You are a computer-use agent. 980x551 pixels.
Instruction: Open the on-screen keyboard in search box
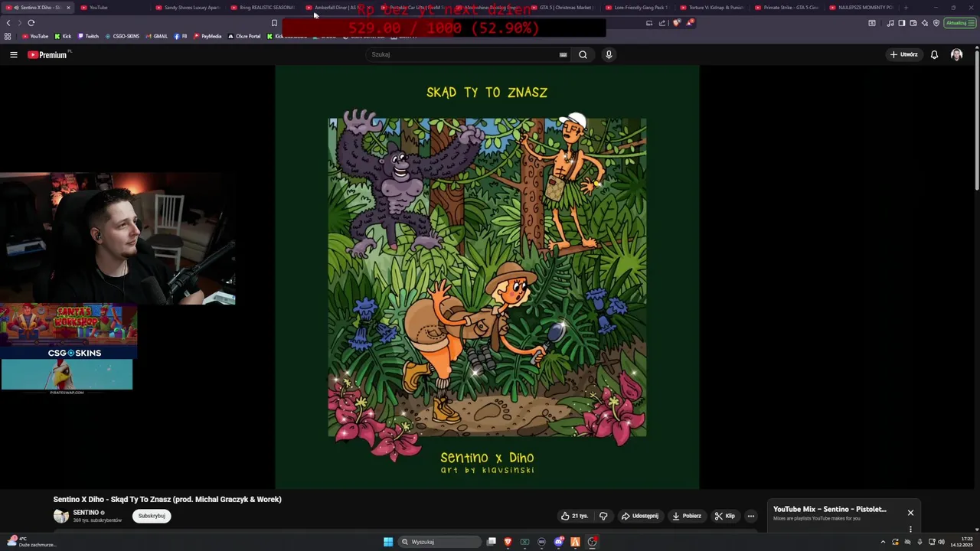[x=563, y=54]
